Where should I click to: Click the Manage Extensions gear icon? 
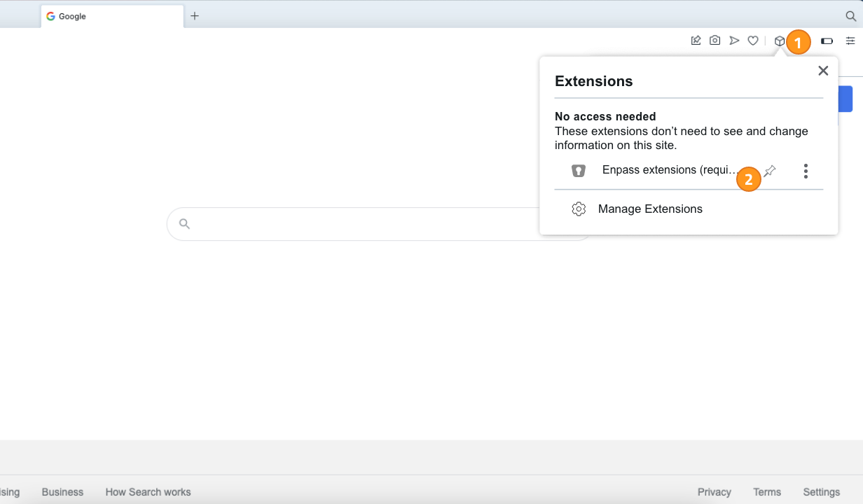pyautogui.click(x=578, y=209)
